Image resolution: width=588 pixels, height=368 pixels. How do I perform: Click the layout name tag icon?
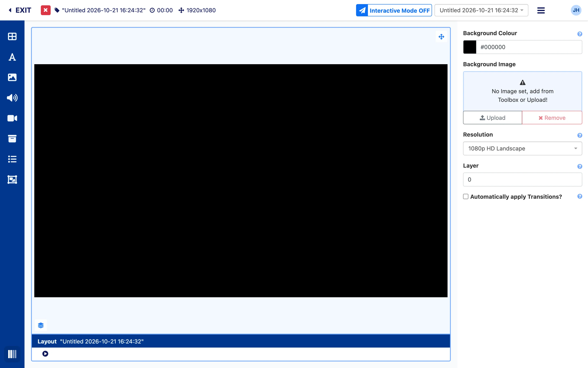[x=57, y=10]
